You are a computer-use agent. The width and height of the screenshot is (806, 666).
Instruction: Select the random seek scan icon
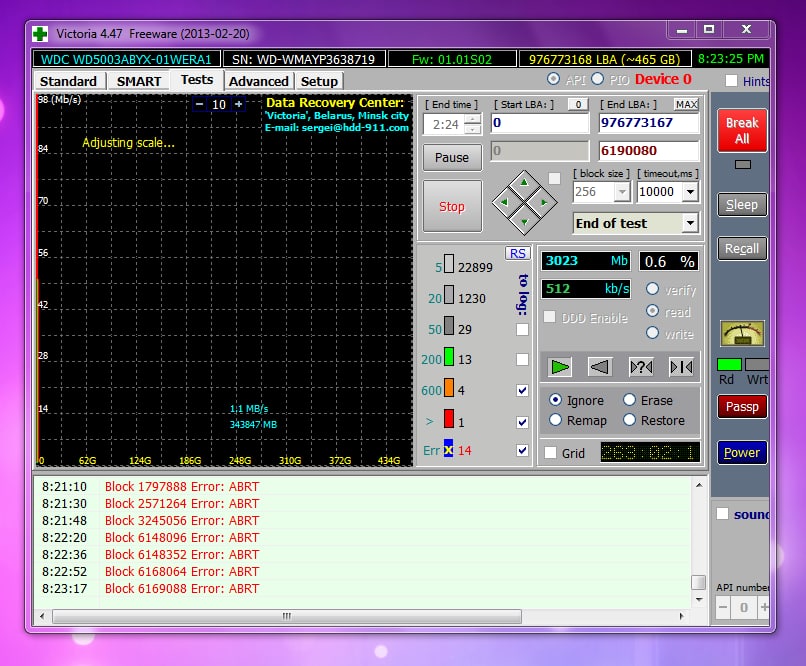point(641,367)
